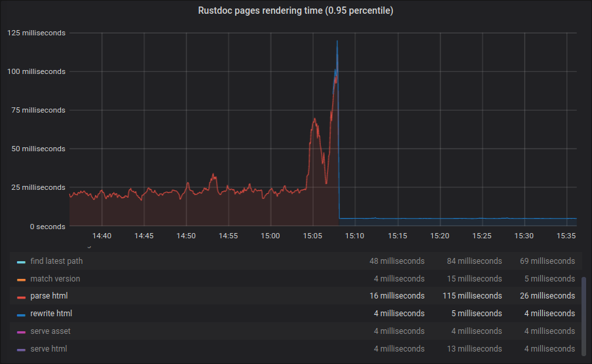Toggle the serve html series

pos(48,349)
